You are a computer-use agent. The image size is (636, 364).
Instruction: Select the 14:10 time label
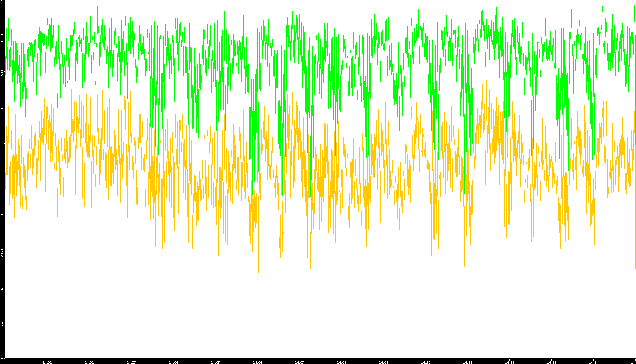[425, 362]
